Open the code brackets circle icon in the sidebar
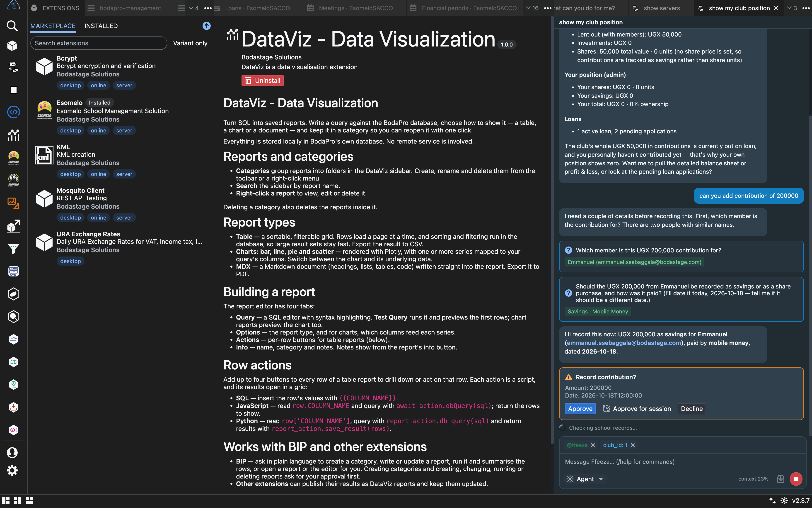This screenshot has width=812, height=508. point(13,112)
